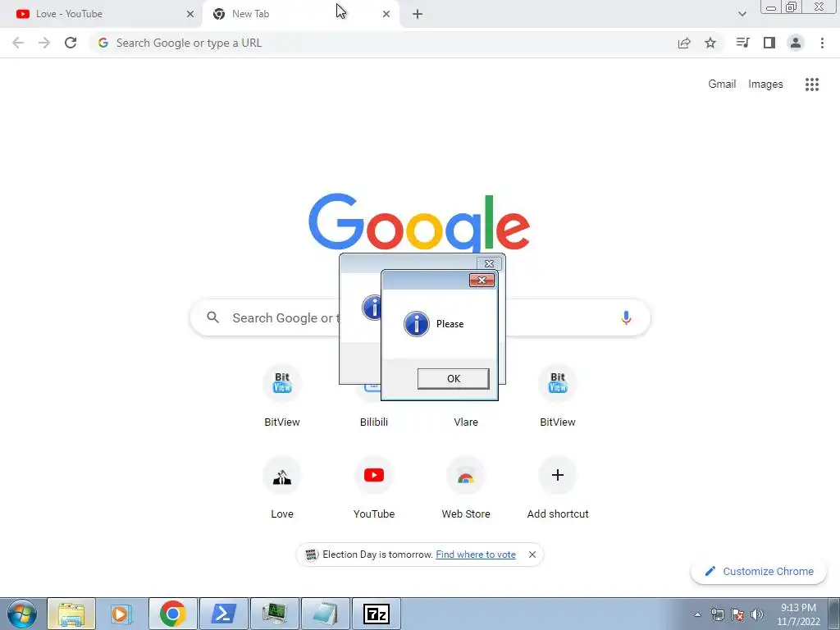Screen dimensions: 840x630
Task: Open the Bilibili shortcut label
Action: point(374,422)
